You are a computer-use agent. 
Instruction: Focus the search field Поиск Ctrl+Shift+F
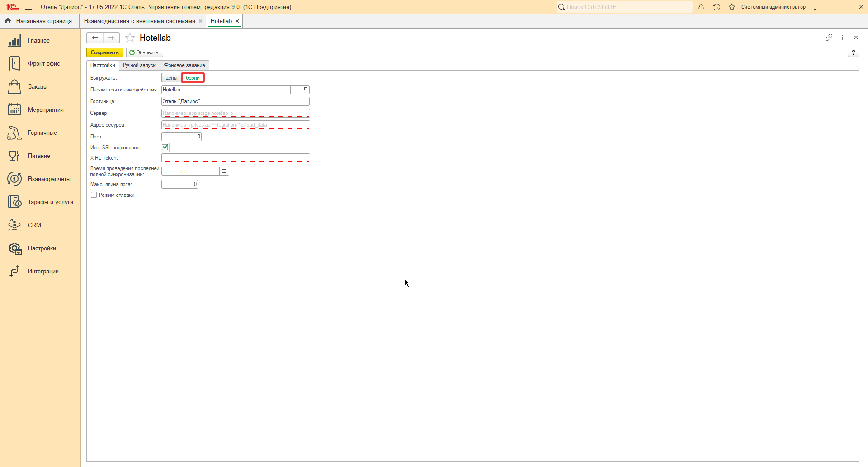[x=624, y=7]
